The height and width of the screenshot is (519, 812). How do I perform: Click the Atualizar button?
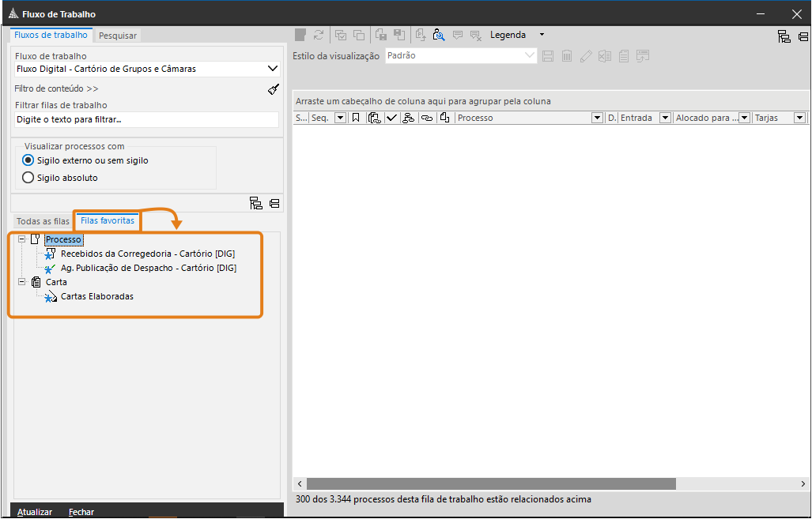(x=35, y=512)
